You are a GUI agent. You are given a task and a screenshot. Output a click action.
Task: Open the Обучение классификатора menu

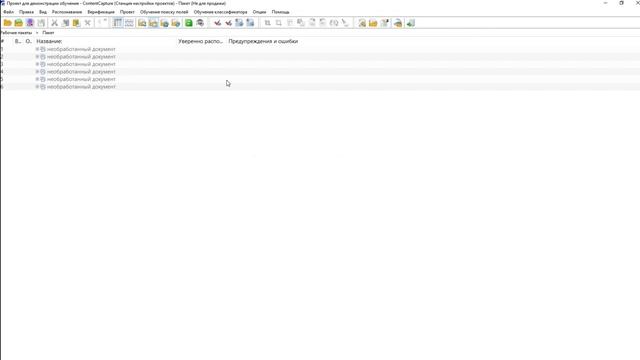[x=220, y=12]
